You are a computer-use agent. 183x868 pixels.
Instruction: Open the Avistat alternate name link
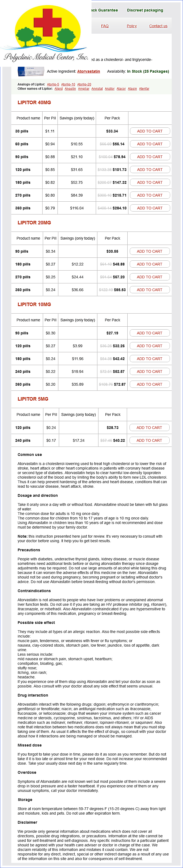point(97,89)
